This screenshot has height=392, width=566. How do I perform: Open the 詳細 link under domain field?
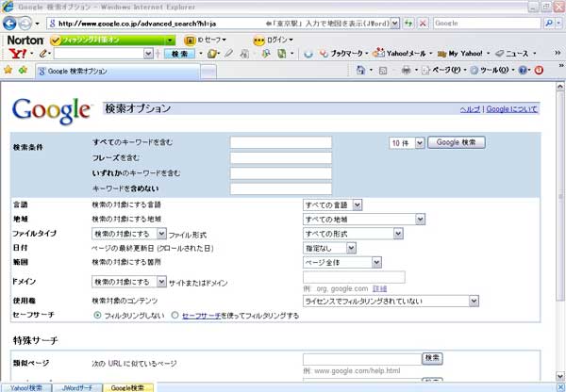coord(379,288)
